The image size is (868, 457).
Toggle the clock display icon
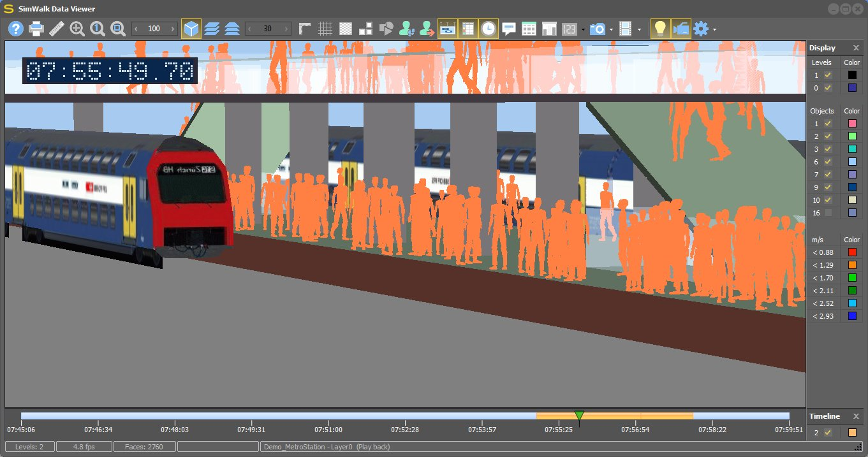(489, 29)
